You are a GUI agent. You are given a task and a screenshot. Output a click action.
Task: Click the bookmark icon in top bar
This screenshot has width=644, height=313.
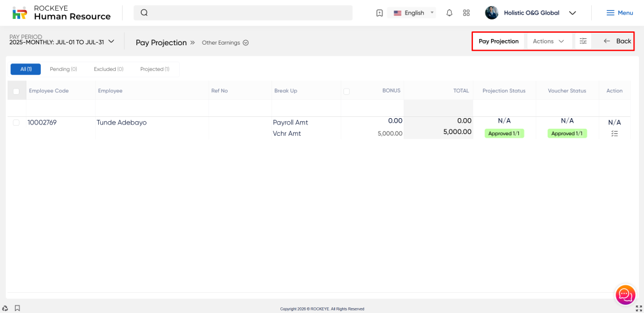coord(379,13)
